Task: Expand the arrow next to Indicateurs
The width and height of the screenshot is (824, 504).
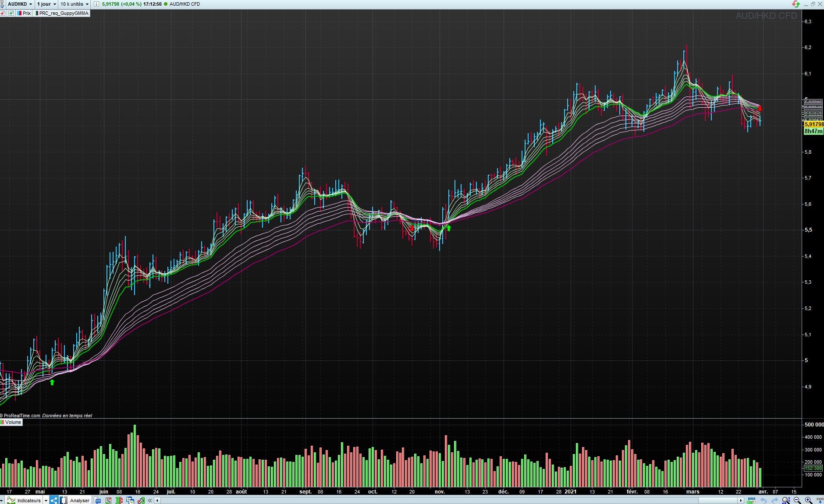Action: (x=46, y=500)
